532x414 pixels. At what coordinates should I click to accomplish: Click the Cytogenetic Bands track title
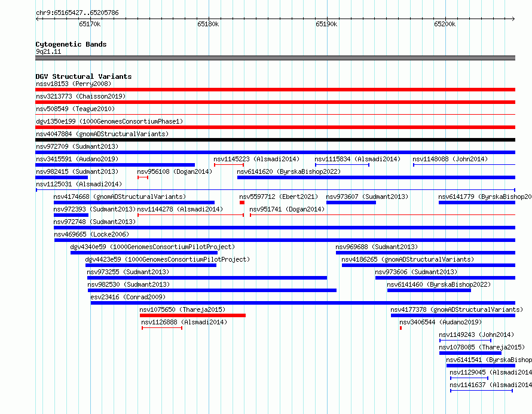coord(71,44)
